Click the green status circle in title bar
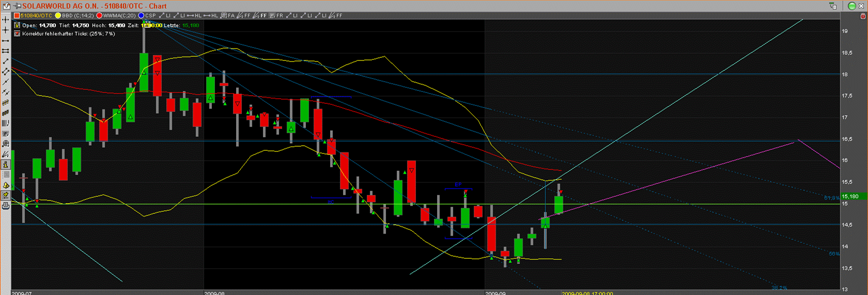The height and width of the screenshot is (295, 868). (x=852, y=6)
